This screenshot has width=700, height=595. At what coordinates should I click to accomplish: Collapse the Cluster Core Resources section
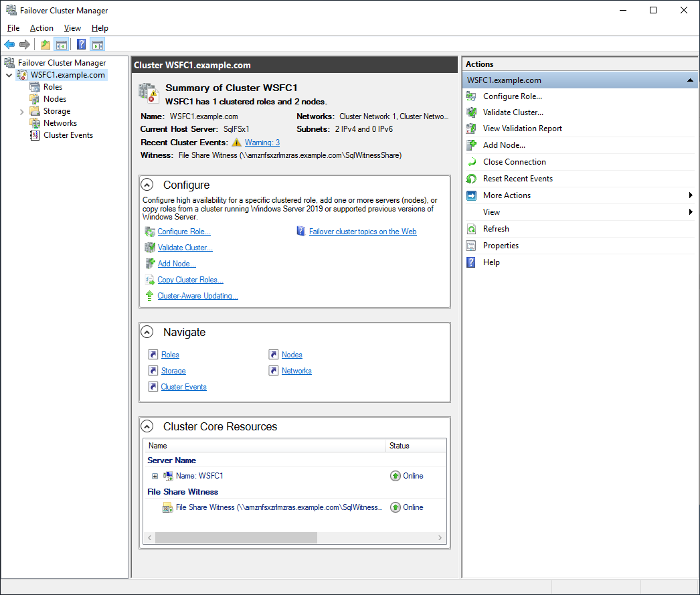[147, 427]
